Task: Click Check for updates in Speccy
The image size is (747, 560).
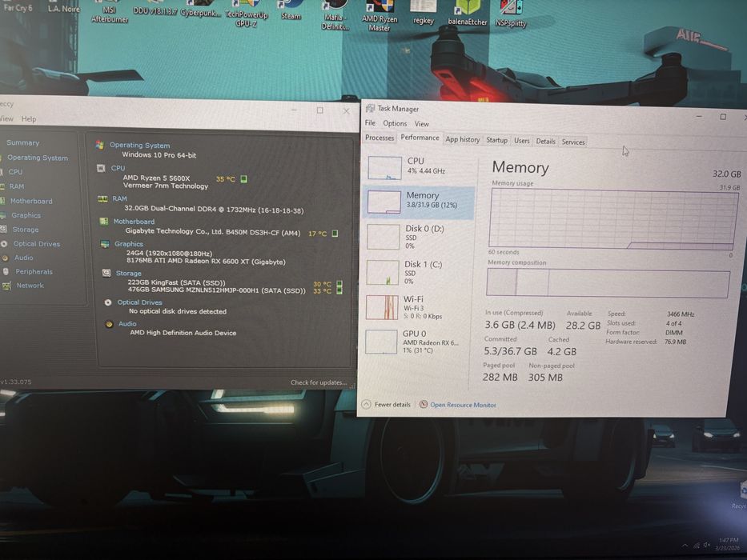Action: 318,382
